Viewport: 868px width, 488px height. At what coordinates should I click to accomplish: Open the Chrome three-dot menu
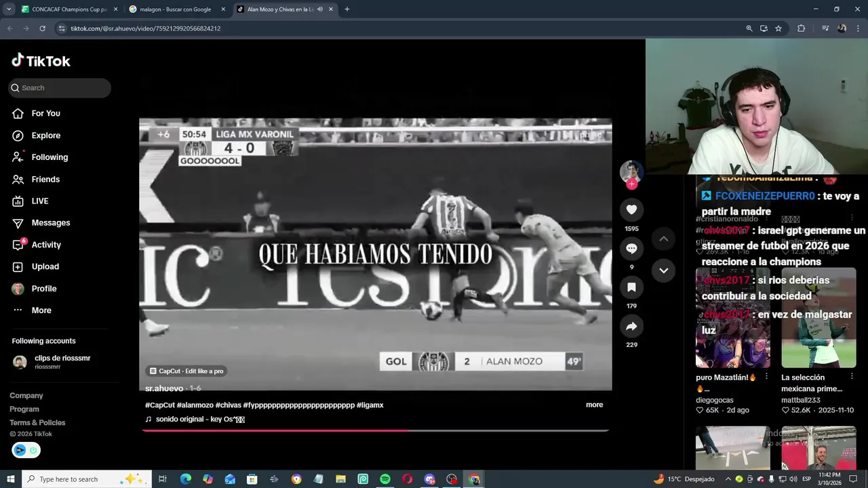pos(857,28)
